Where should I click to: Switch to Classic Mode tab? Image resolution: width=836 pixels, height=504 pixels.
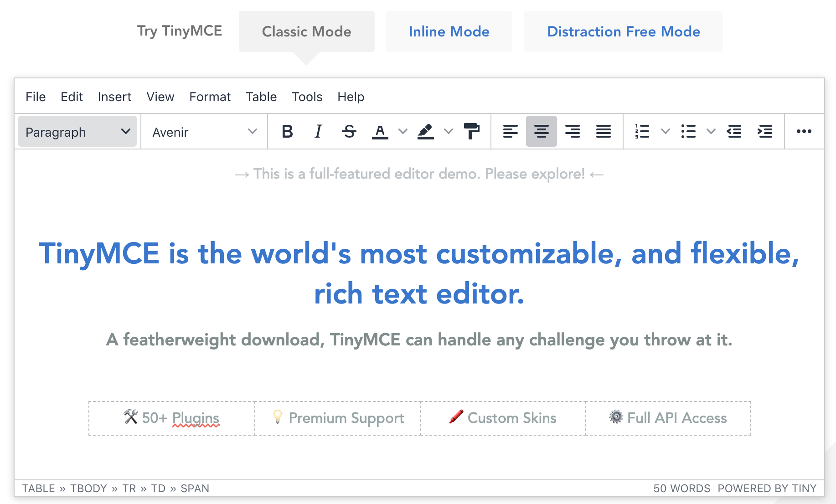tap(307, 31)
